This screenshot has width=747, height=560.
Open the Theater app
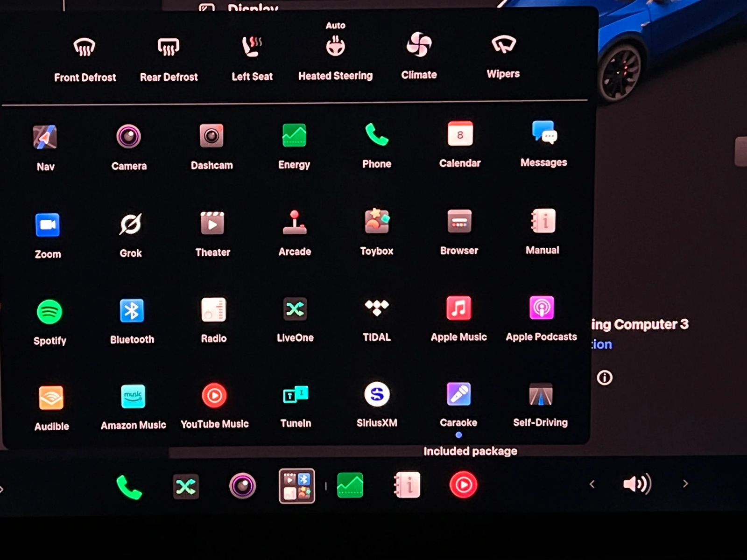point(212,223)
